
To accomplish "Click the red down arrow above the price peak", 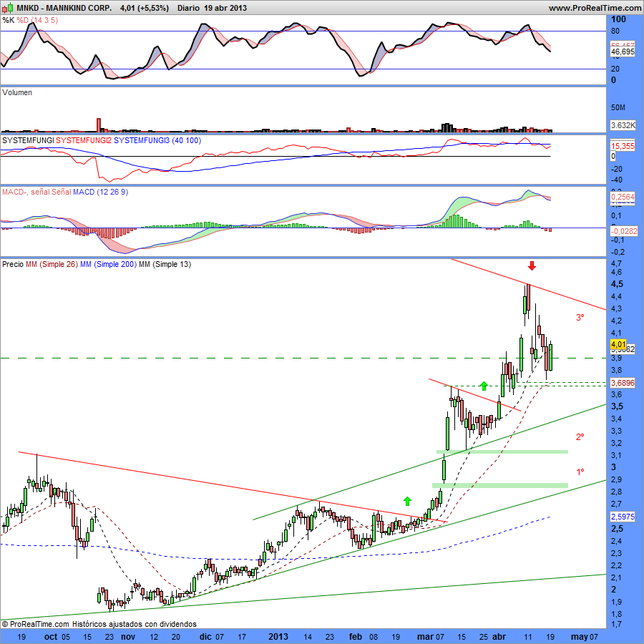I will [x=532, y=265].
